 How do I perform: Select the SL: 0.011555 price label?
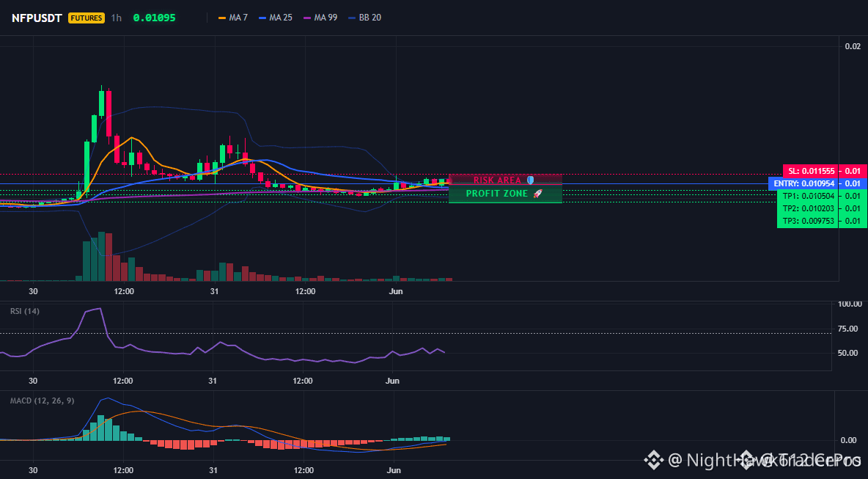click(810, 171)
